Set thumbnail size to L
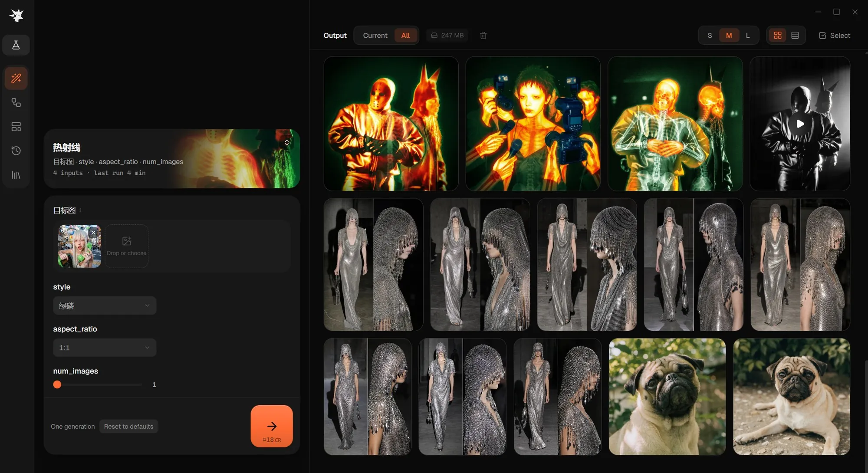This screenshot has height=473, width=868. click(x=748, y=36)
